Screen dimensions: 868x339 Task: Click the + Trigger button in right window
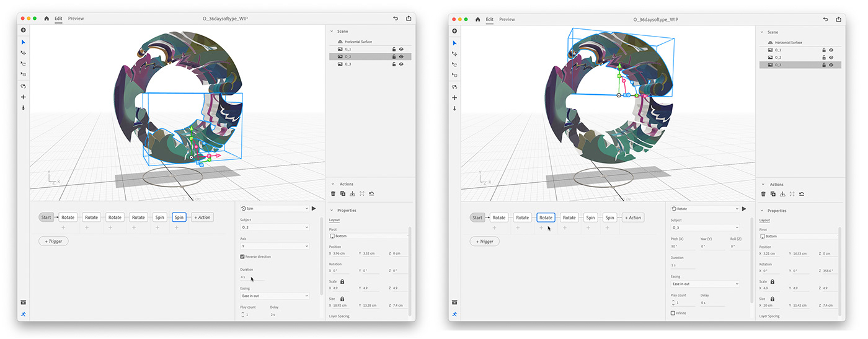coord(484,242)
